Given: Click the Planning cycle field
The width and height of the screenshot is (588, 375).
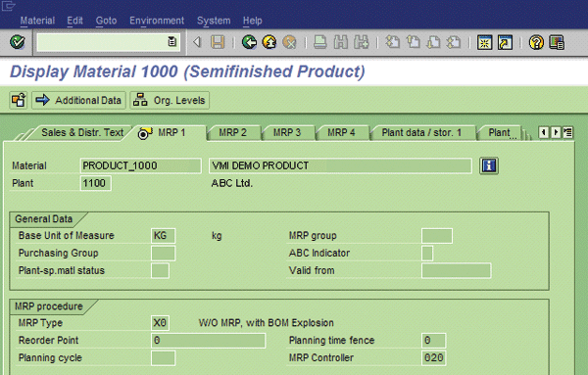Looking at the screenshot, I should [163, 357].
